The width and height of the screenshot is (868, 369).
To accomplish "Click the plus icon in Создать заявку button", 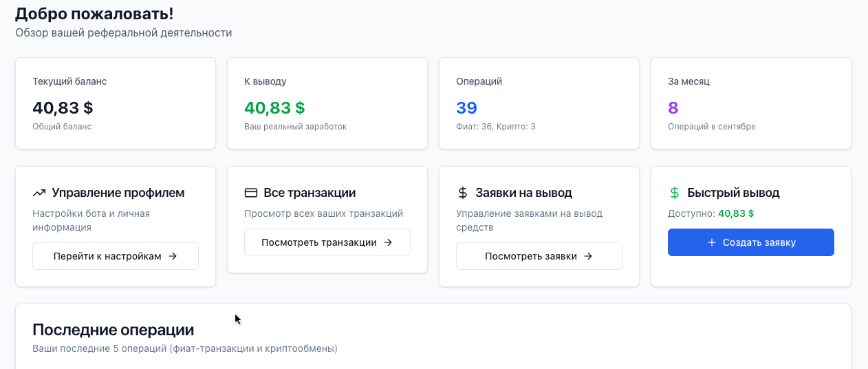I will coord(711,242).
